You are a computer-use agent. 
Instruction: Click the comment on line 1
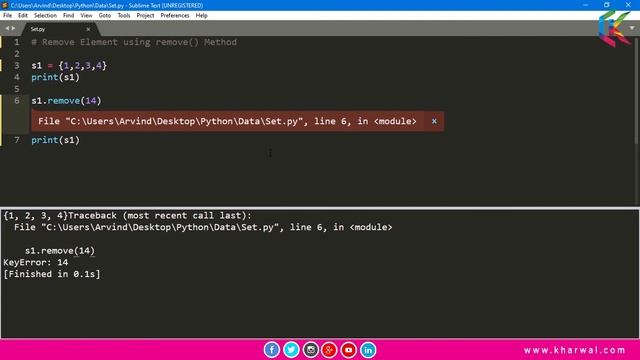coord(134,42)
